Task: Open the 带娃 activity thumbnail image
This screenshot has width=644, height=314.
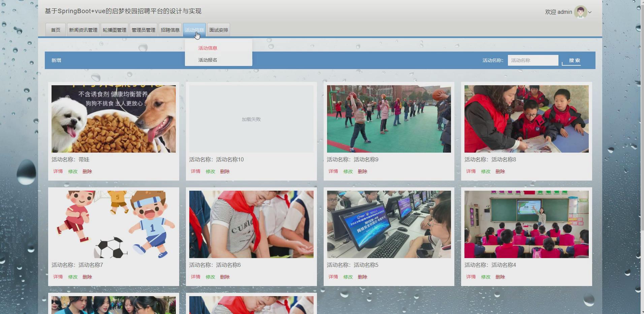Action: (114, 119)
